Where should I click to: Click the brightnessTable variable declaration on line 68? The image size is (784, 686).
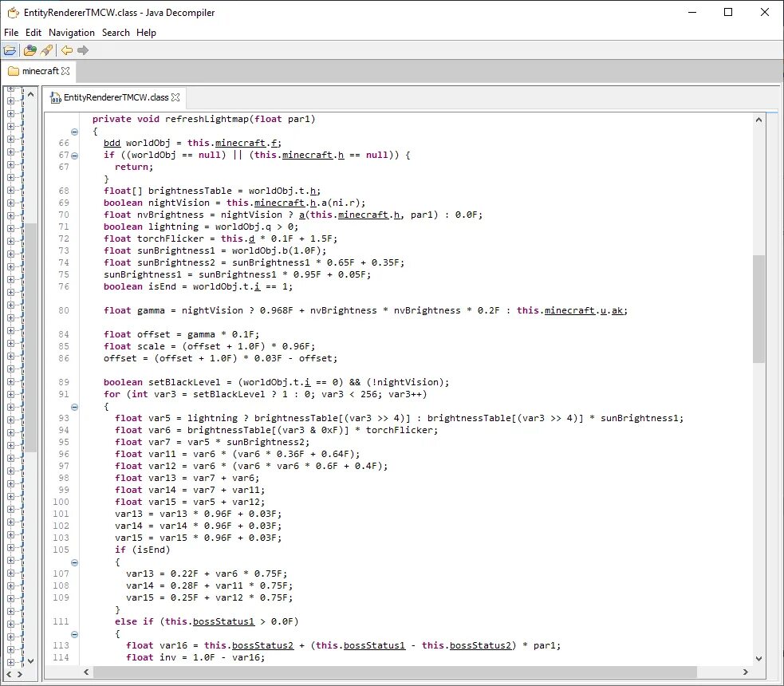[190, 191]
